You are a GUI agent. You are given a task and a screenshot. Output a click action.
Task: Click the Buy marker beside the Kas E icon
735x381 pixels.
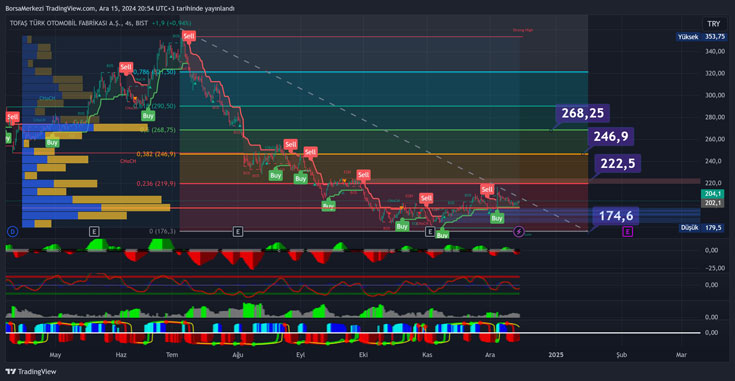[x=442, y=235]
